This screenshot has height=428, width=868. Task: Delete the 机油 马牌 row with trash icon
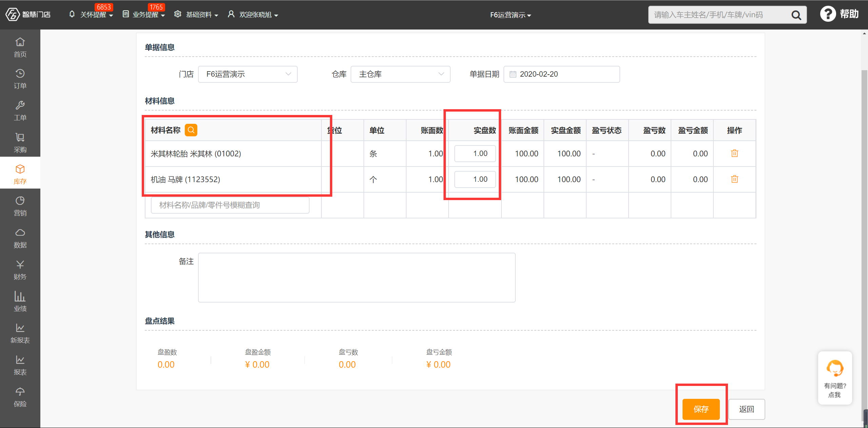[x=734, y=179]
